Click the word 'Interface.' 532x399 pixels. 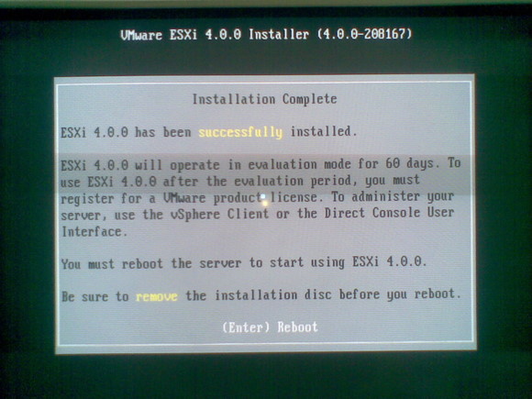point(94,232)
